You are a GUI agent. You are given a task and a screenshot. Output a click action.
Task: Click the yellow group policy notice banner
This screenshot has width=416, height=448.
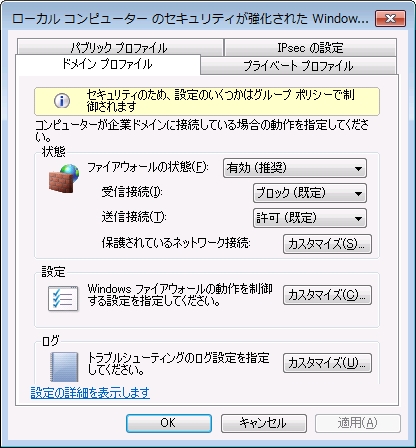(207, 101)
